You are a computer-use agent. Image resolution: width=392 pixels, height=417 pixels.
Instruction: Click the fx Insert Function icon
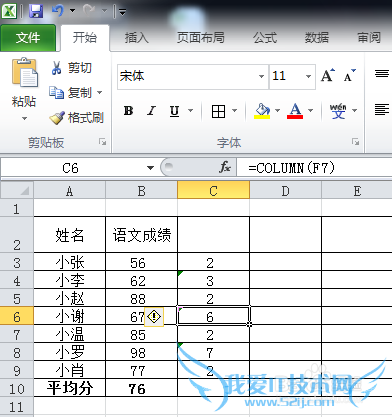(x=225, y=167)
